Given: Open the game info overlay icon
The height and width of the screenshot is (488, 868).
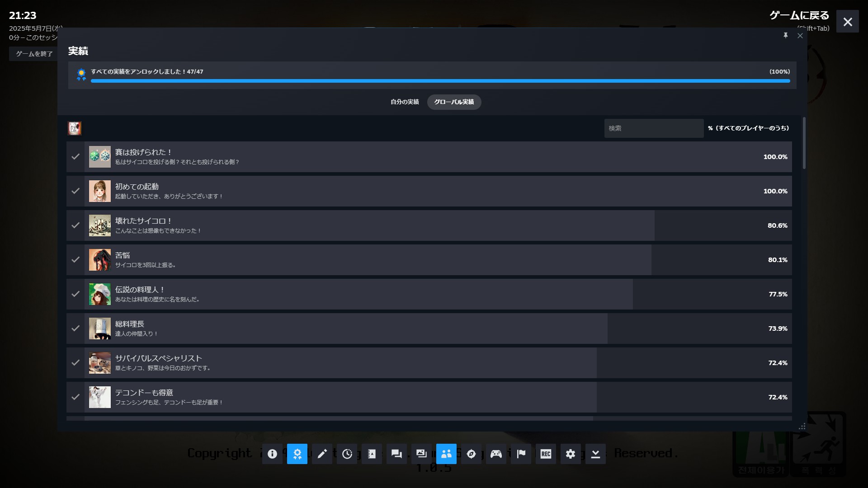Looking at the screenshot, I should 272,454.
